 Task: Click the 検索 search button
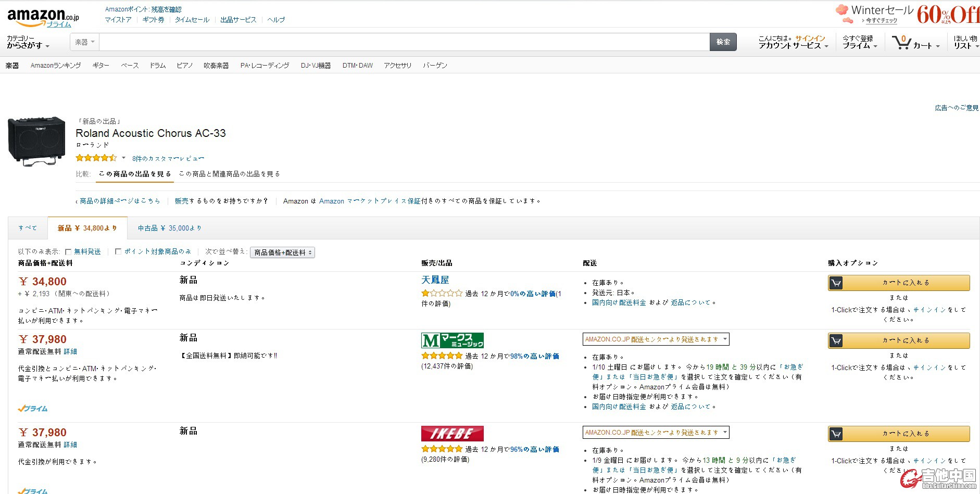coord(723,42)
